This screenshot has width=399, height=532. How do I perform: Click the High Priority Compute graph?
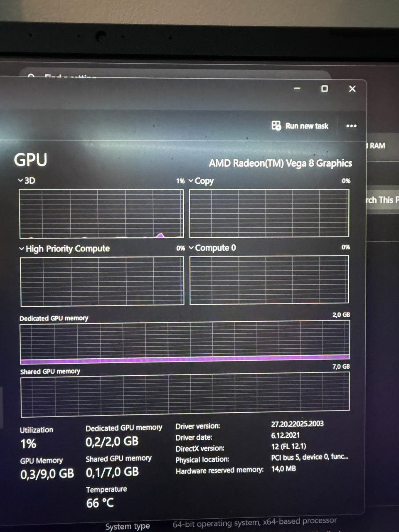tap(102, 281)
